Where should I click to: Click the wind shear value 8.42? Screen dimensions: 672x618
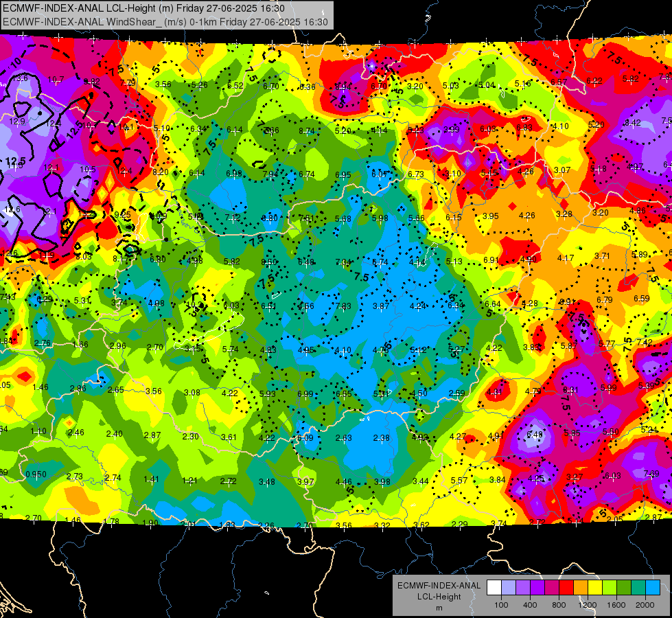[x=632, y=123]
